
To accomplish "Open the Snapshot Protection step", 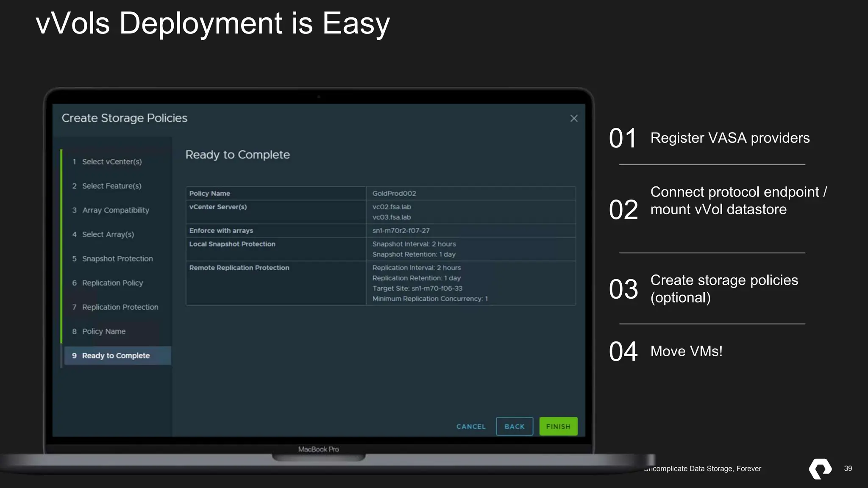I will coord(117,258).
